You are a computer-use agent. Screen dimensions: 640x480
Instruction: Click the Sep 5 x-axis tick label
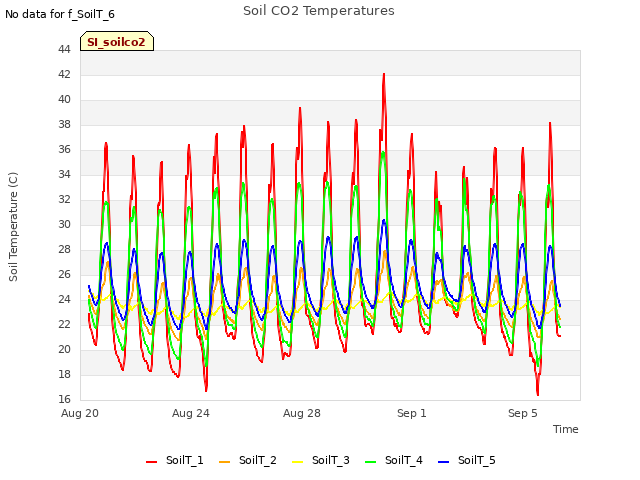point(523,413)
